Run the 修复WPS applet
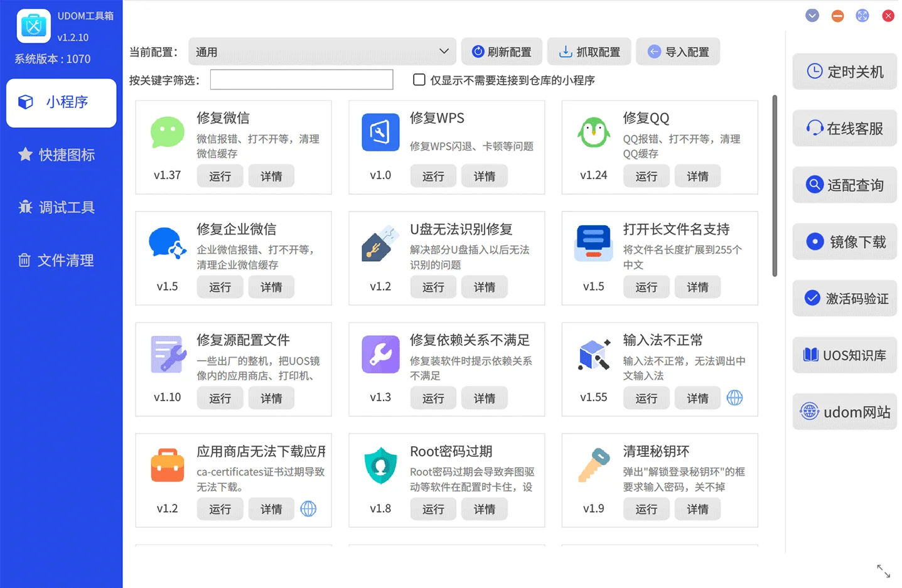902x588 pixels. 433,176
